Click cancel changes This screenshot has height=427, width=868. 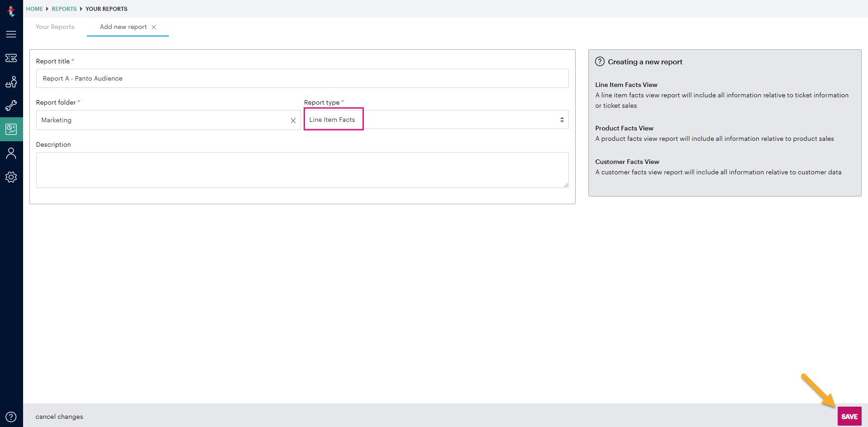click(x=59, y=417)
